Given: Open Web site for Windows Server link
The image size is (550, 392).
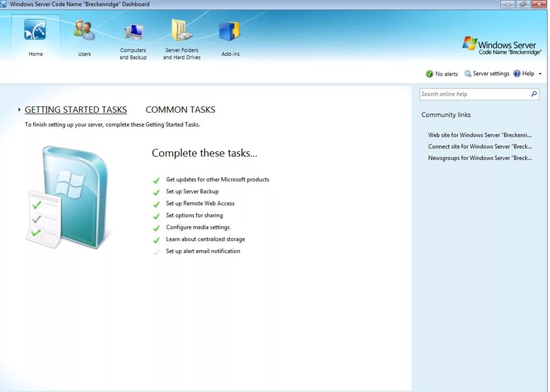Looking at the screenshot, I should click(x=480, y=135).
